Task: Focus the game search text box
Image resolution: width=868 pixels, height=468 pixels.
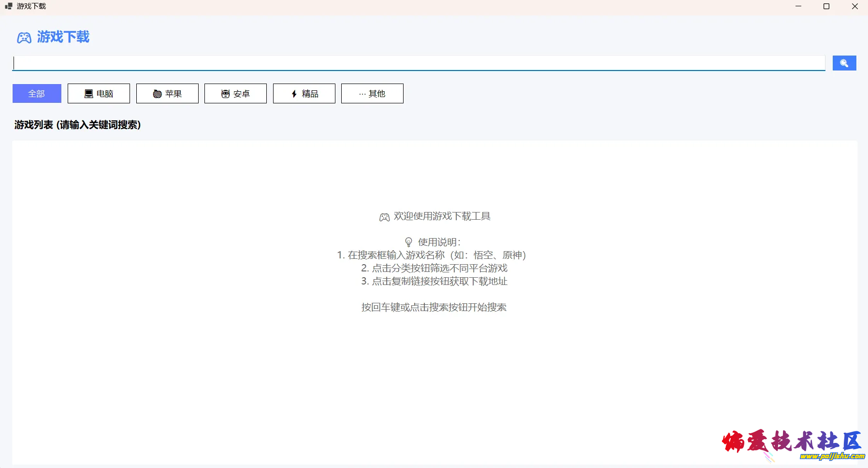Action: 419,63
